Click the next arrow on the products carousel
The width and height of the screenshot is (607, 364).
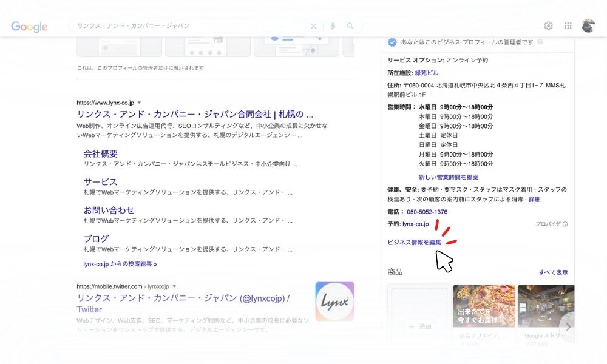point(568,327)
